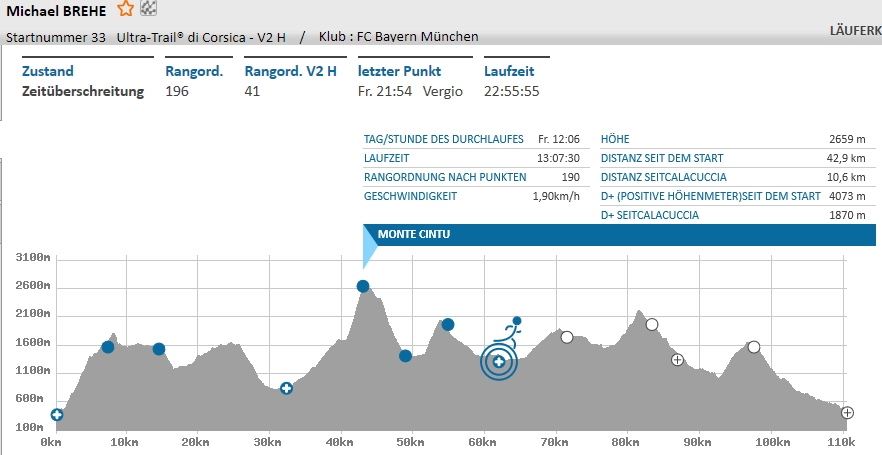Screen dimensions: 882x455
Task: Select the checkpoint marker near 49km
Action: pyautogui.click(x=406, y=356)
